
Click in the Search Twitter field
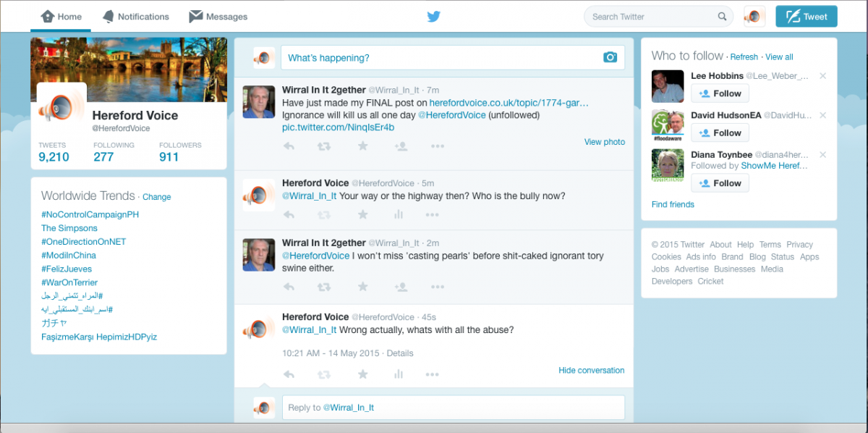(x=659, y=17)
